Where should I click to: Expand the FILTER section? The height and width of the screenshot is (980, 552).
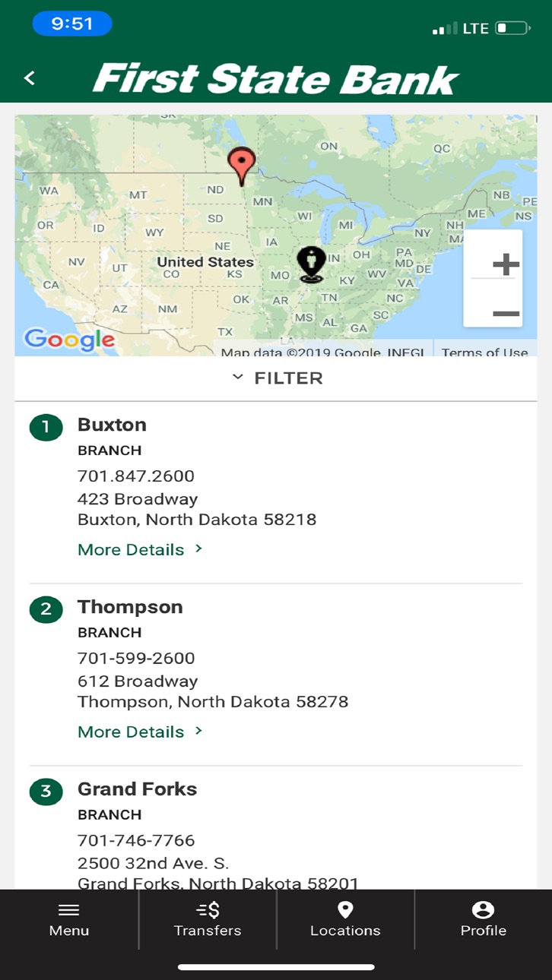point(277,378)
